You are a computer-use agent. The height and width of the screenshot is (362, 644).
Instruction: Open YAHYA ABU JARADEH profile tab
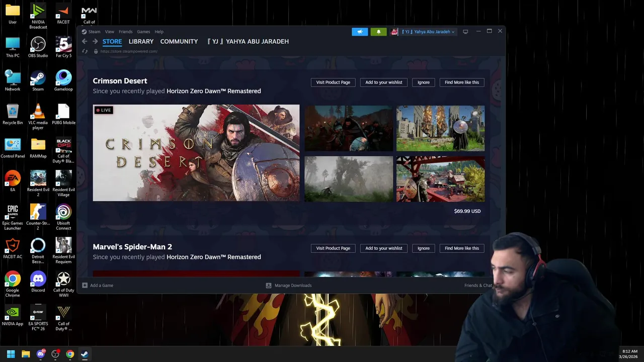coord(248,41)
